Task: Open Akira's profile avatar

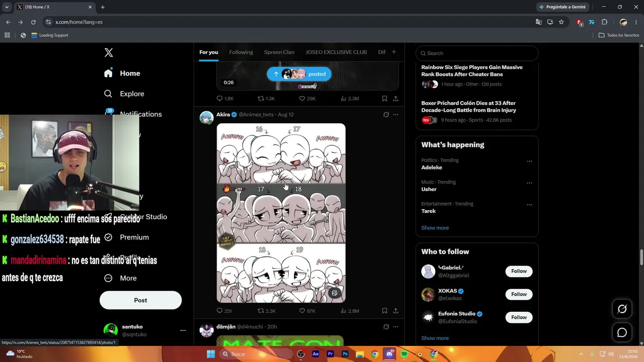Action: point(206,118)
